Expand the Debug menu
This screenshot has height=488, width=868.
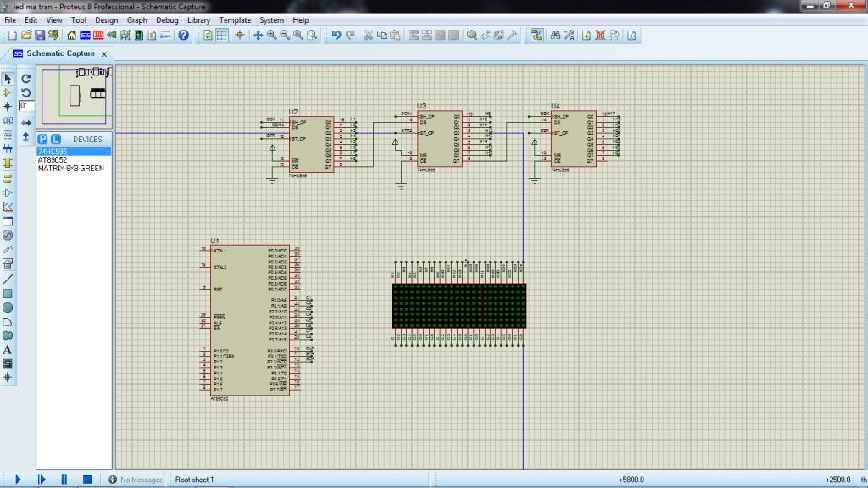(x=167, y=19)
